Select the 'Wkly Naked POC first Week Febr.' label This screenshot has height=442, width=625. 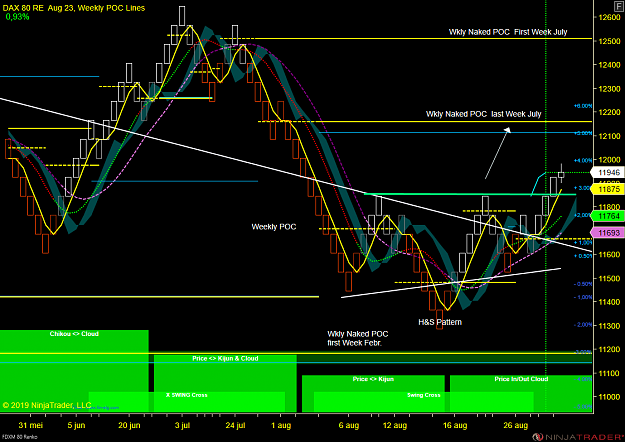point(358,338)
